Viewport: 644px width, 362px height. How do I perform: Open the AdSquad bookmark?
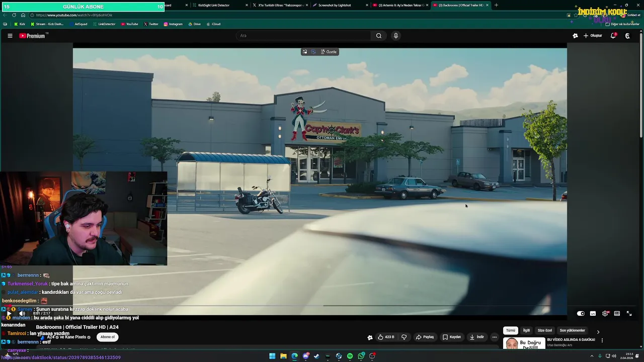(x=78, y=24)
